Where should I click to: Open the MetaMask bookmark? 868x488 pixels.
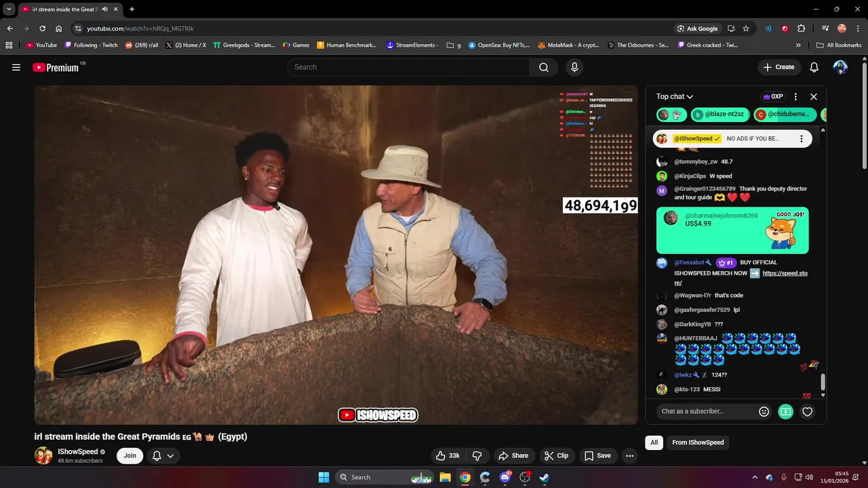(x=568, y=45)
